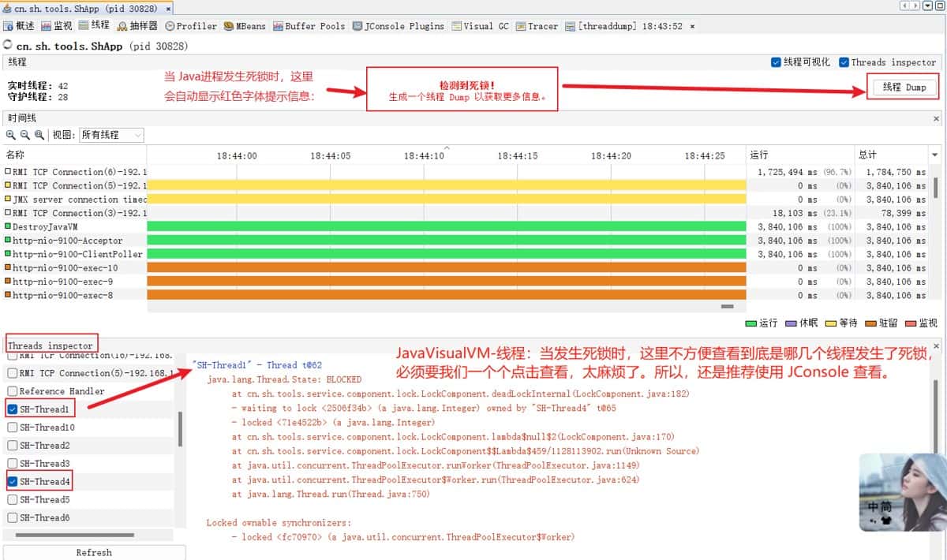Screen dimensions: 947x560
Task: Toggle the 线程可视化 checkbox
Action: pos(776,62)
